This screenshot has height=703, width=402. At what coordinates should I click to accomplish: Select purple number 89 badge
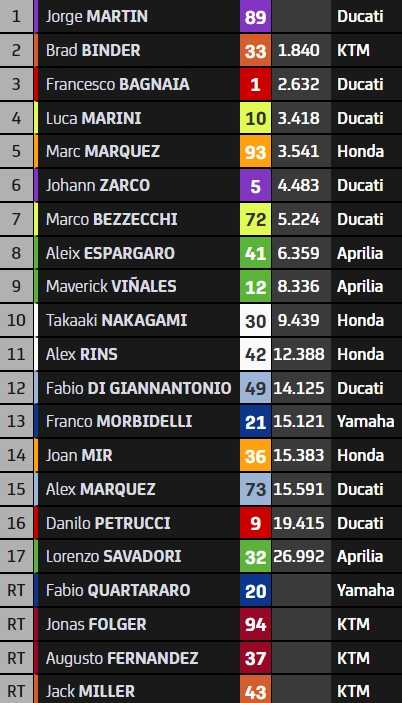coord(255,17)
